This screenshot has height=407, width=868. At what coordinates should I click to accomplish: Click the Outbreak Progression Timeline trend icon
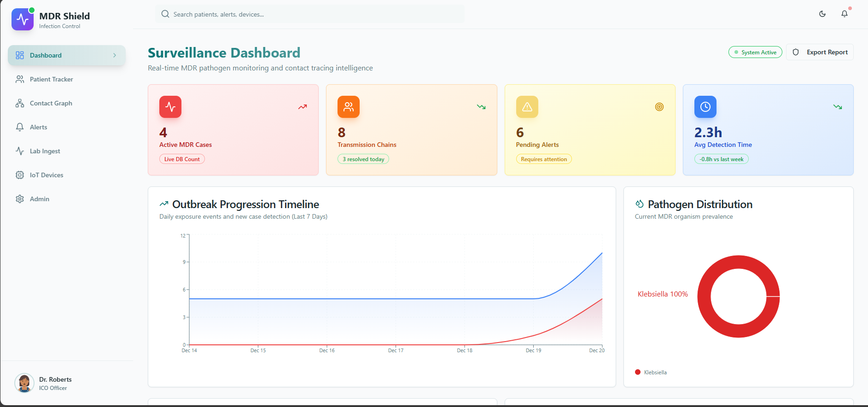pos(164,203)
